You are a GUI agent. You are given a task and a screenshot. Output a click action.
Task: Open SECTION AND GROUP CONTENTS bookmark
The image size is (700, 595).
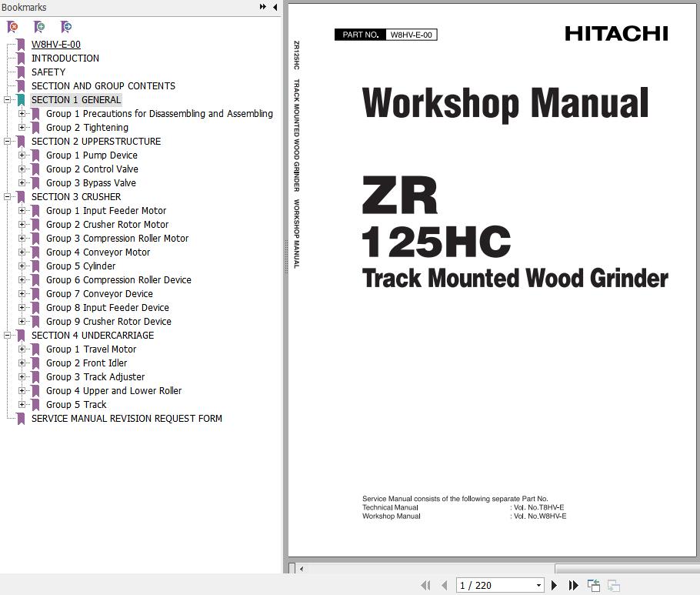pos(103,85)
